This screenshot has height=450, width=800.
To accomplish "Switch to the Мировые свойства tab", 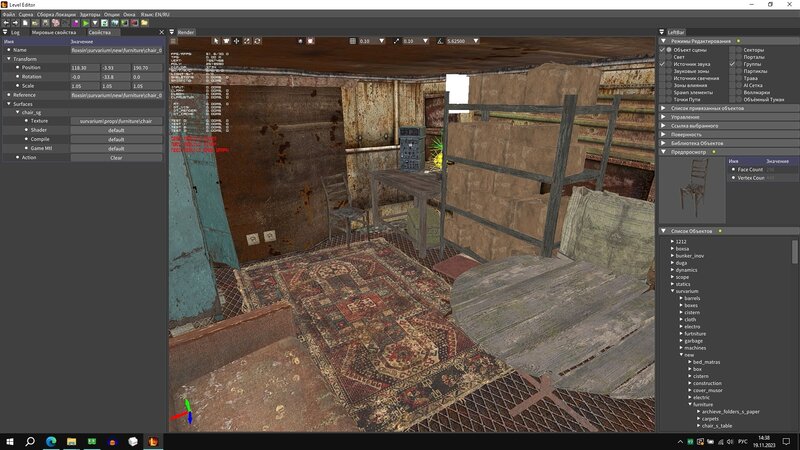I will click(x=53, y=32).
